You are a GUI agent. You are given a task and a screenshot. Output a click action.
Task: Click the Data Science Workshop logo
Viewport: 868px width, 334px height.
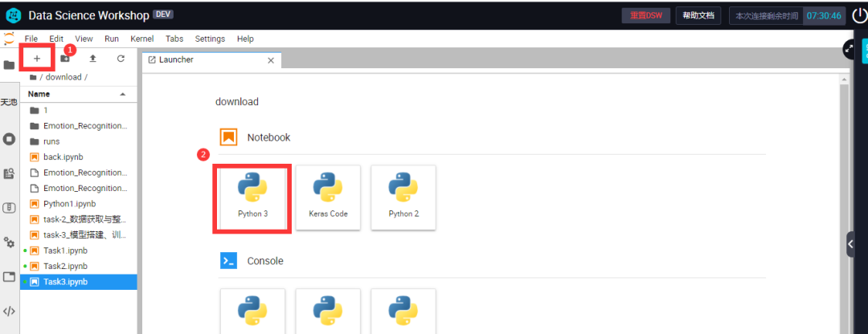pyautogui.click(x=13, y=15)
